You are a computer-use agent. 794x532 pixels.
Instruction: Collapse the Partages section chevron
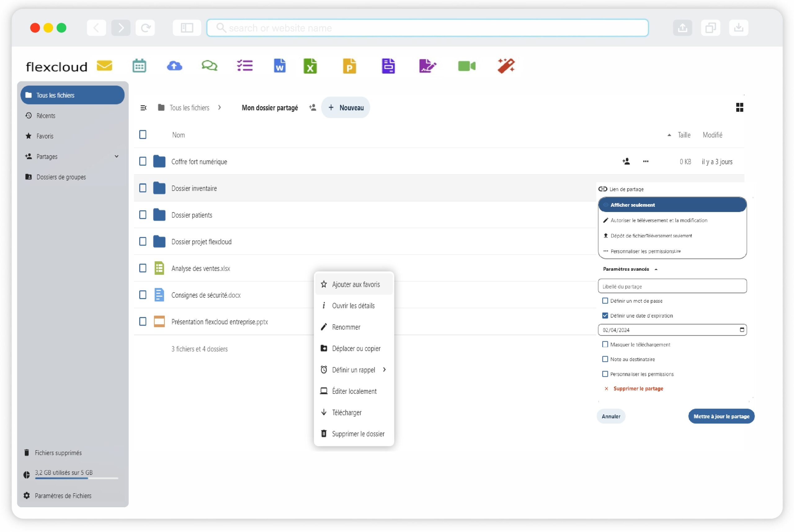pyautogui.click(x=117, y=157)
